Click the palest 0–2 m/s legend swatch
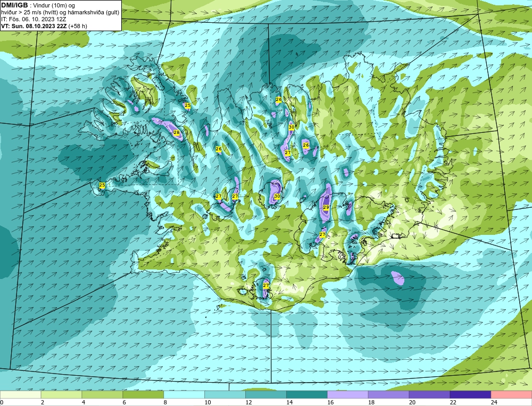Image resolution: width=532 pixels, height=406 pixels. tap(20, 395)
